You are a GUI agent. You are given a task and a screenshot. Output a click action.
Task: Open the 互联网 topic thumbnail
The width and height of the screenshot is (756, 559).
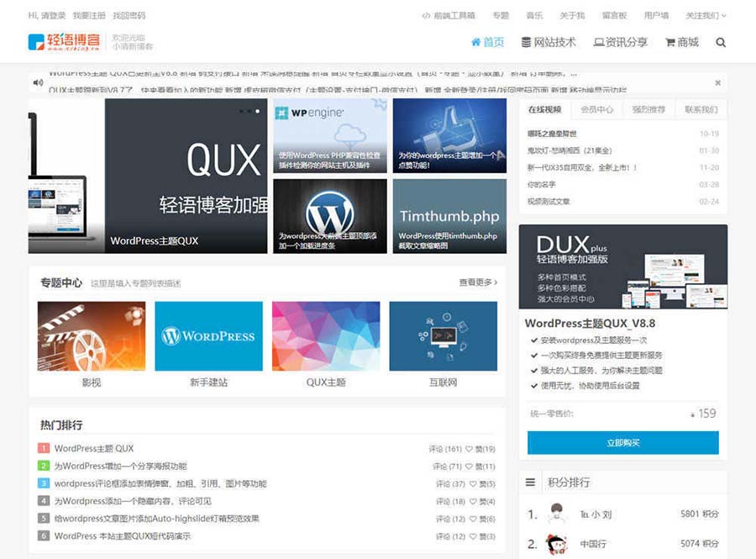click(443, 336)
